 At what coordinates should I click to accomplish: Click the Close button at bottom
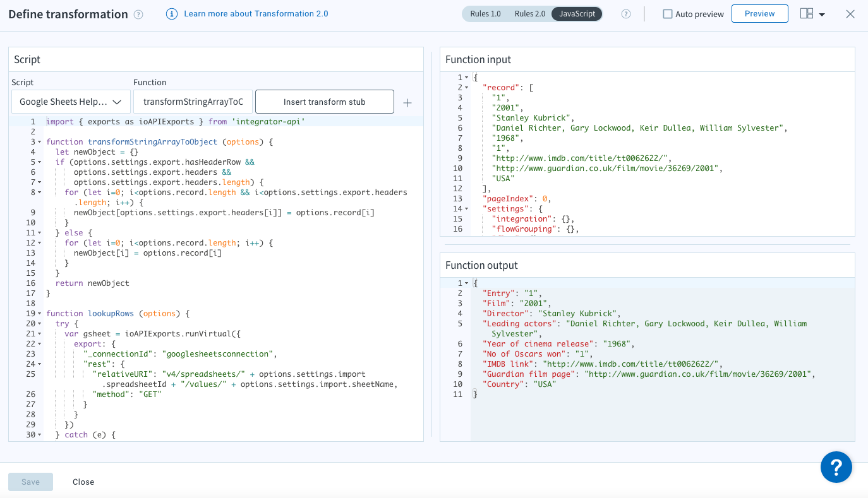coord(83,482)
